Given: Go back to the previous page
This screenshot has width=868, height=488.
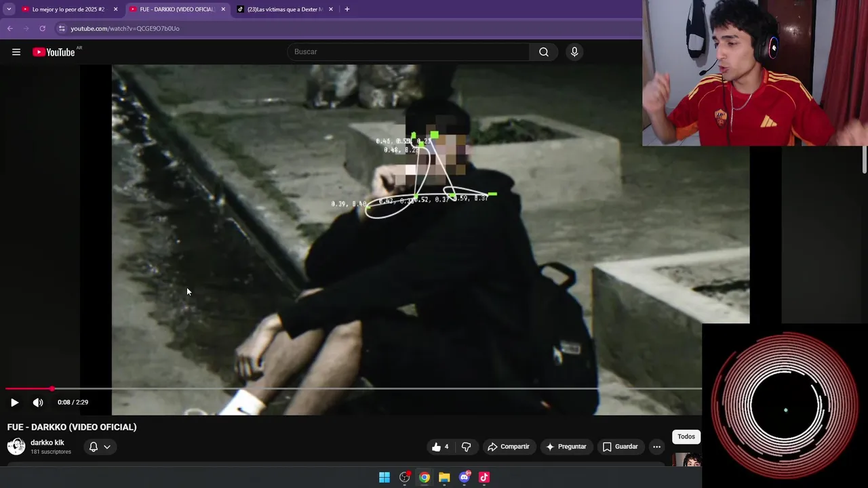Looking at the screenshot, I should coord(10,28).
